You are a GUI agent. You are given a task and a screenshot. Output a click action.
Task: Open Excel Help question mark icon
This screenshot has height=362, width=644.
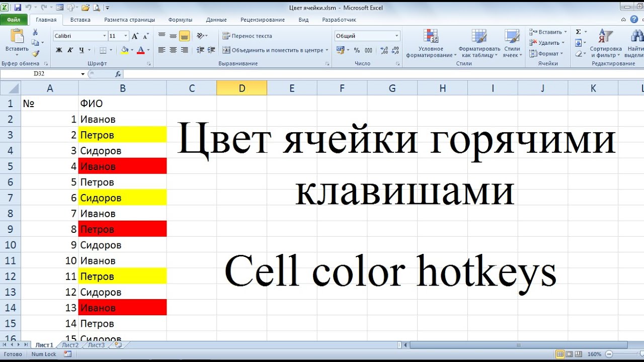(x=634, y=19)
